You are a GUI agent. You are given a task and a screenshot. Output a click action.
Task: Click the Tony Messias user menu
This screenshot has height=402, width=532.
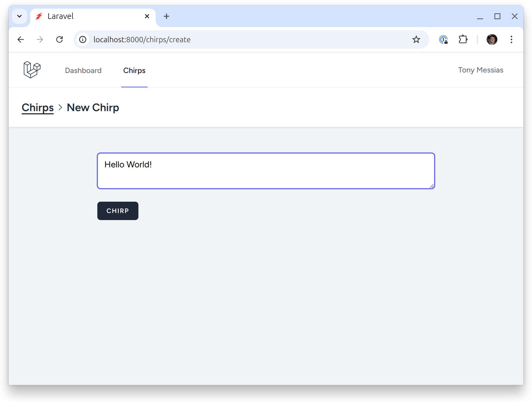(480, 70)
